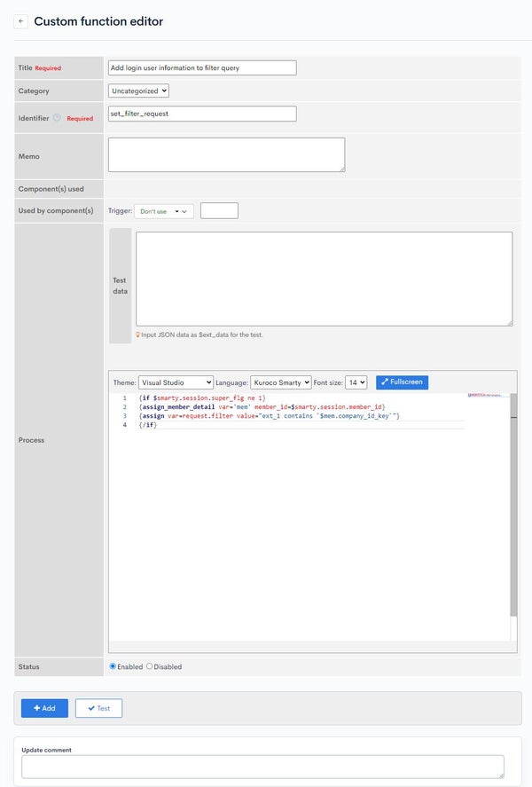Screen dimensions: 532x787
Task: Click code line 3 with assign var=request.filter
Action: pyautogui.click(x=270, y=416)
